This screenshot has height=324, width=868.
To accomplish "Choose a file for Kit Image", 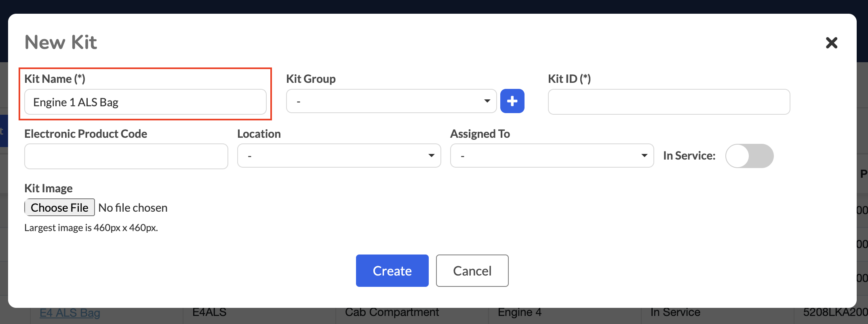I will click(x=59, y=207).
